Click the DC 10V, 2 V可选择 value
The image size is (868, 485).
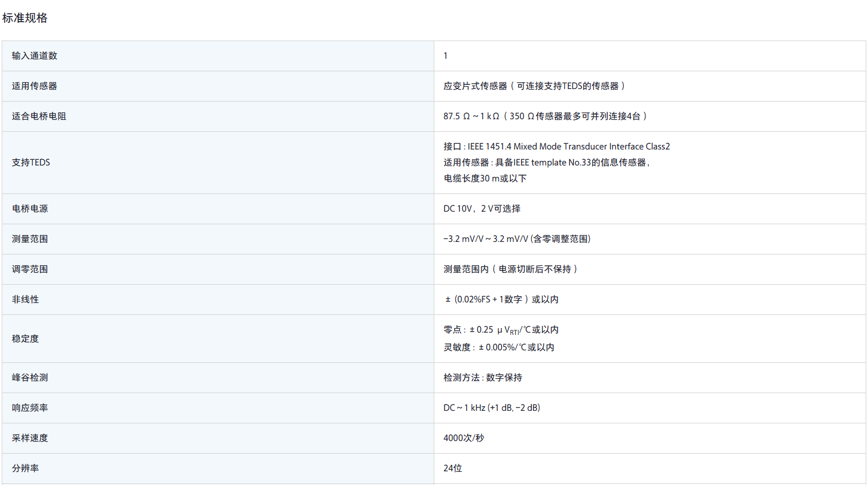482,209
